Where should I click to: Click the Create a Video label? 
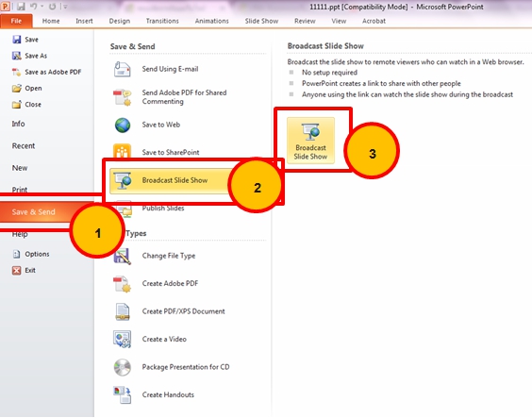[x=164, y=340]
